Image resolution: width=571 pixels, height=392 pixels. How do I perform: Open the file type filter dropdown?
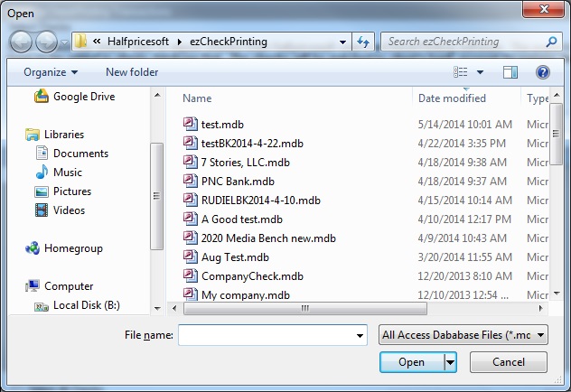[464, 335]
